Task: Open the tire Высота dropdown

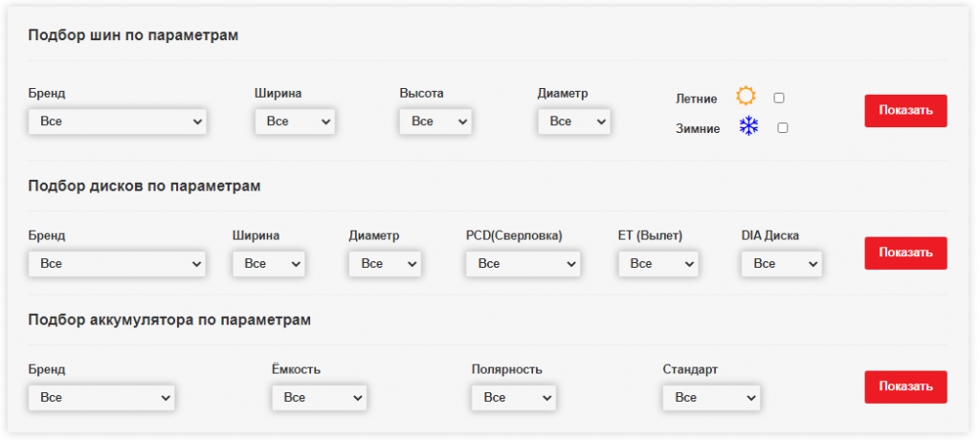Action: coord(435,121)
